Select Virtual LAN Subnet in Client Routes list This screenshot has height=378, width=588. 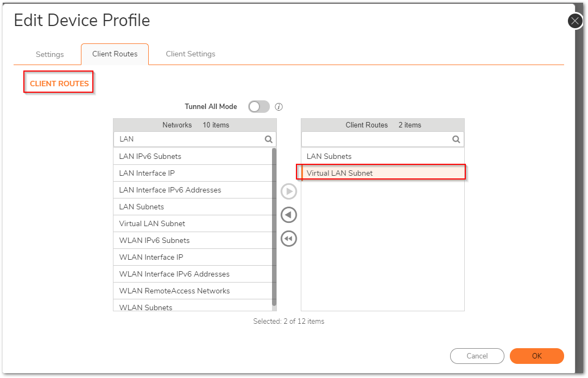(x=383, y=173)
